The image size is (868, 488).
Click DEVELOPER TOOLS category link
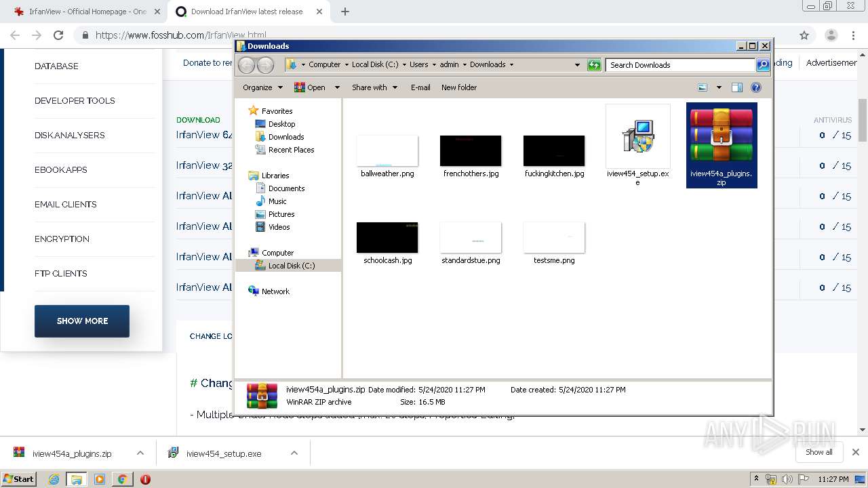pos(75,101)
